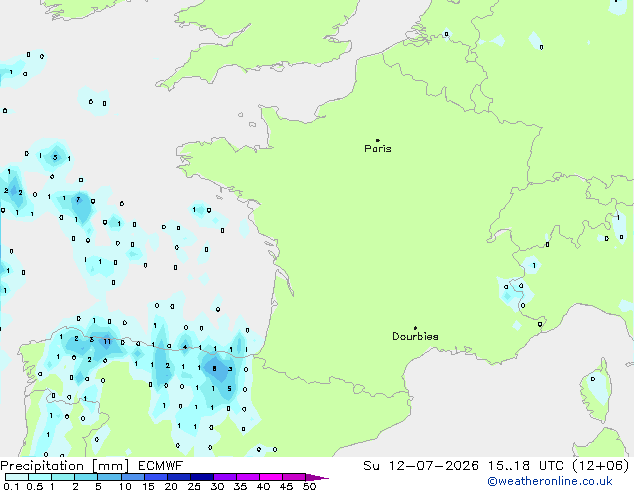
Task: Click the legend arrow tip above 50
Action: [317, 477]
